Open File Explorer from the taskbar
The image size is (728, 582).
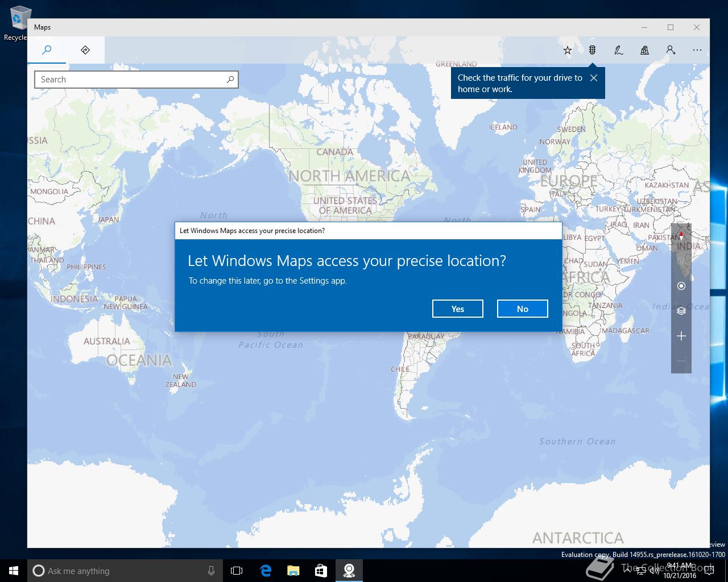[293, 571]
